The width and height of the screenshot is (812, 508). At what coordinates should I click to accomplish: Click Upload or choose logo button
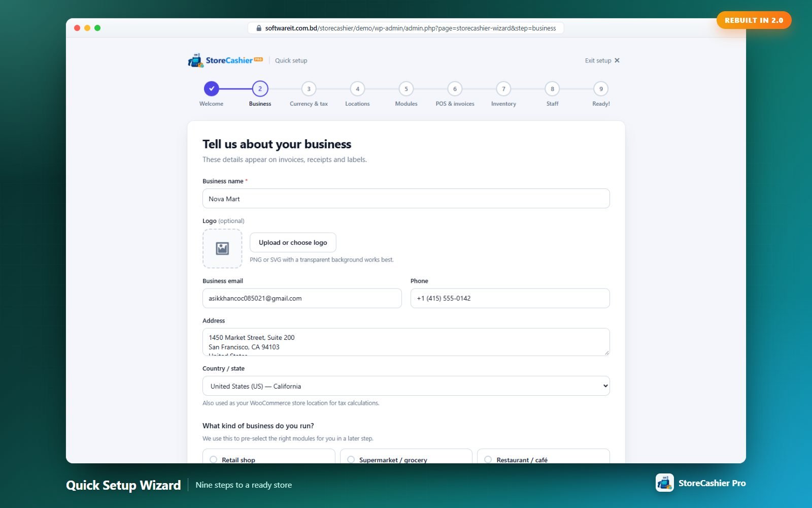point(293,243)
